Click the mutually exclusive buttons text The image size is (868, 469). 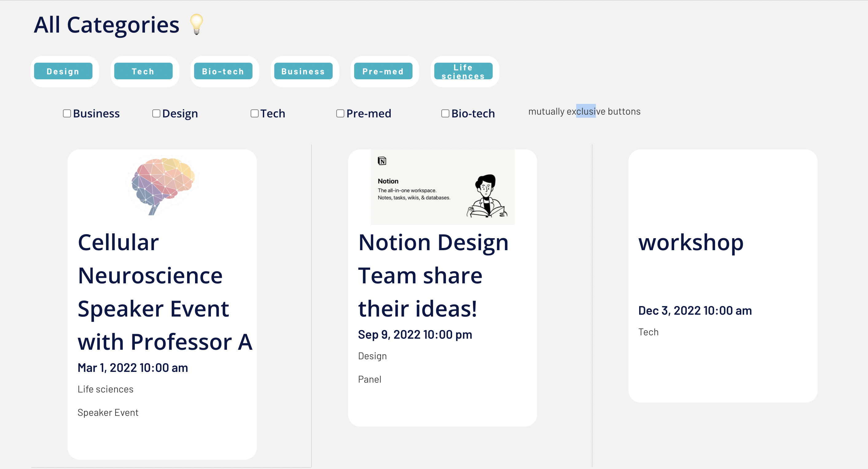[x=584, y=112]
